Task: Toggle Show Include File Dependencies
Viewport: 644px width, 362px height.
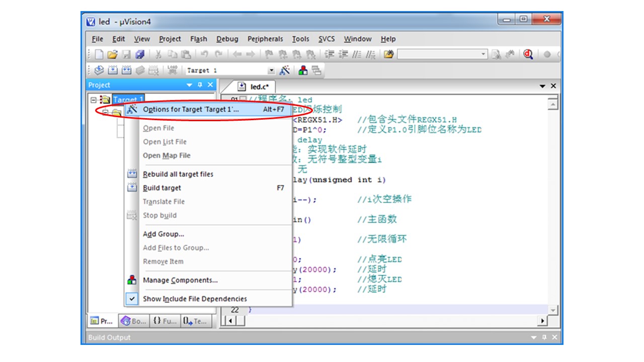Action: click(x=195, y=299)
